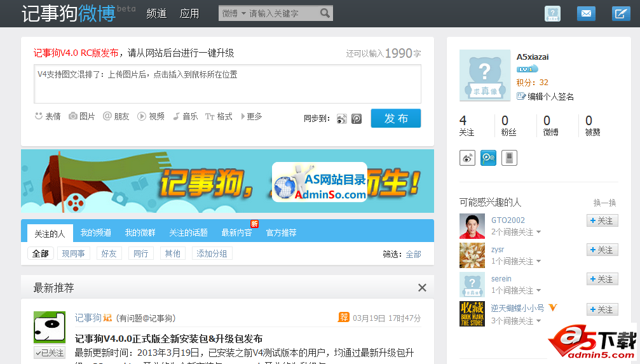Click the 记事狗 promotional banner
The image size is (640, 364).
pos(228,181)
